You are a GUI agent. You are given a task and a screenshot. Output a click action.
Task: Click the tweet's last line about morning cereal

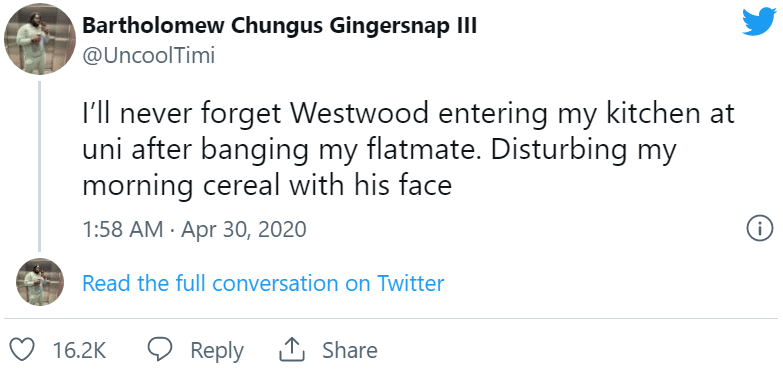[267, 186]
